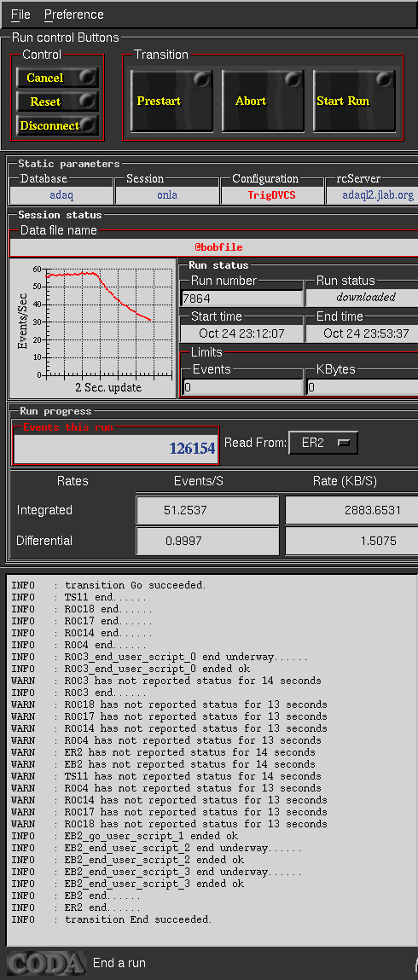Disconnect from the run control server
The image size is (418, 980).
click(57, 125)
